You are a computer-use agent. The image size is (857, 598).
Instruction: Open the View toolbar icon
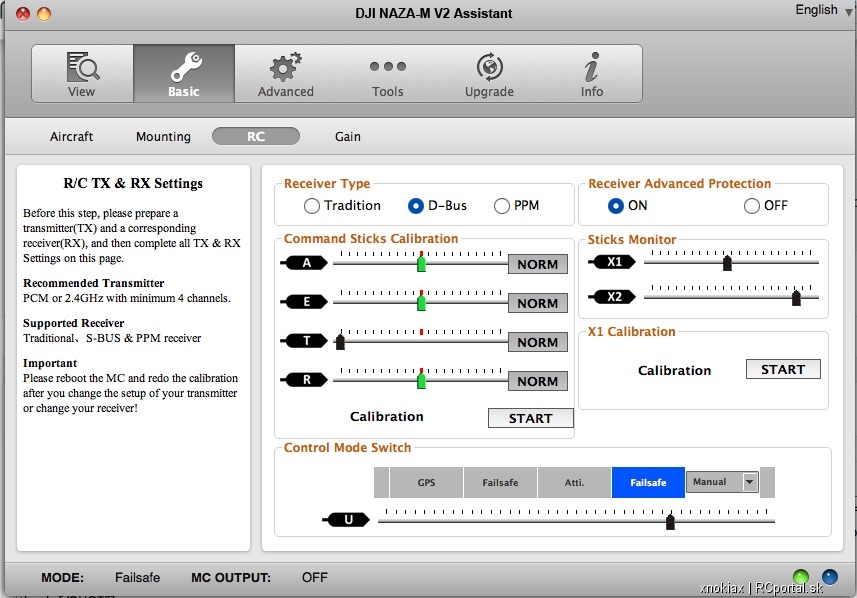(82, 74)
